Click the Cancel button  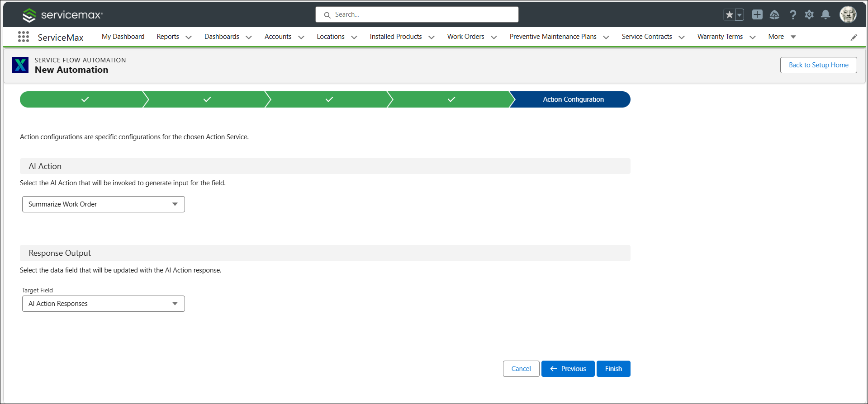click(x=521, y=369)
